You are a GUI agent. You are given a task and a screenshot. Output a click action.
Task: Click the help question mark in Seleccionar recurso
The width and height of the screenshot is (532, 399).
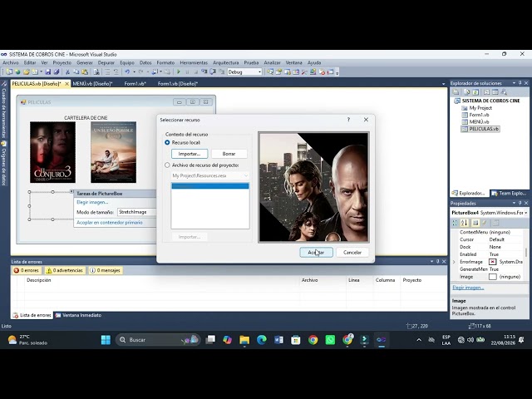(348, 120)
